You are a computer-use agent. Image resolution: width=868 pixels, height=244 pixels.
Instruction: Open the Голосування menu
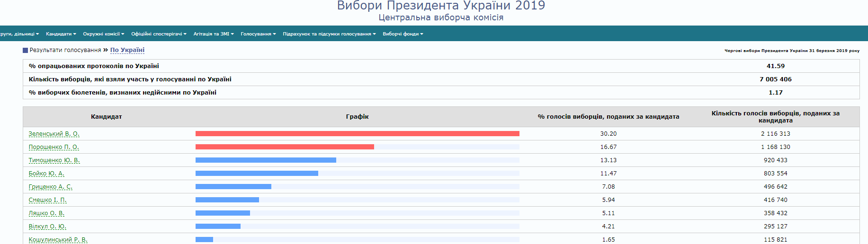click(258, 34)
